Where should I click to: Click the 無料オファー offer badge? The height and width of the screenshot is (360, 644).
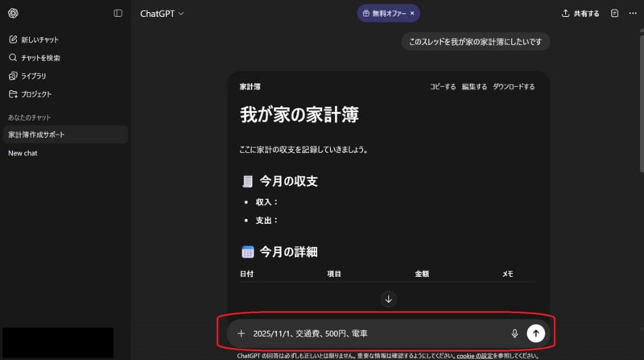click(383, 13)
